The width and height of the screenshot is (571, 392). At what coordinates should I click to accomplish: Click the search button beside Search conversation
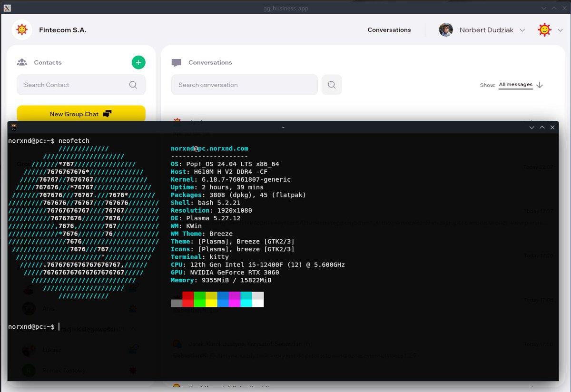(332, 85)
